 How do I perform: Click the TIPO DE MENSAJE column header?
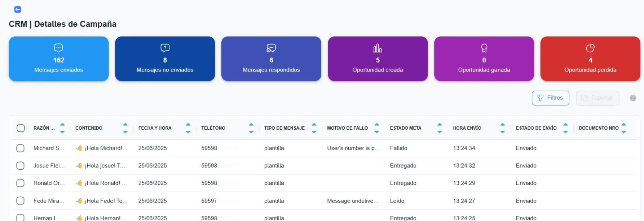pyautogui.click(x=284, y=128)
